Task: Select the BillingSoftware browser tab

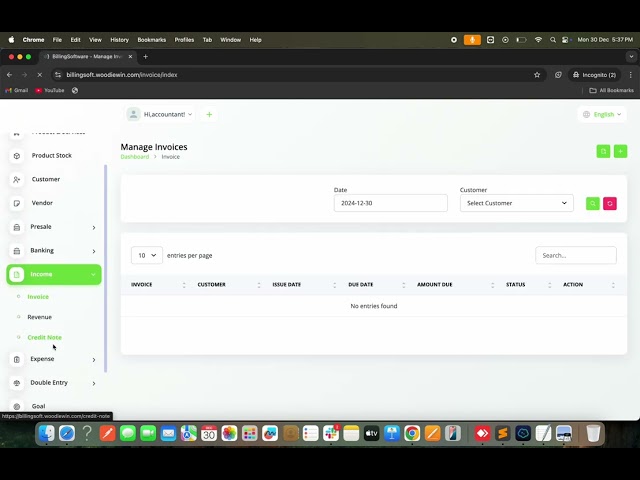Action: click(x=87, y=57)
